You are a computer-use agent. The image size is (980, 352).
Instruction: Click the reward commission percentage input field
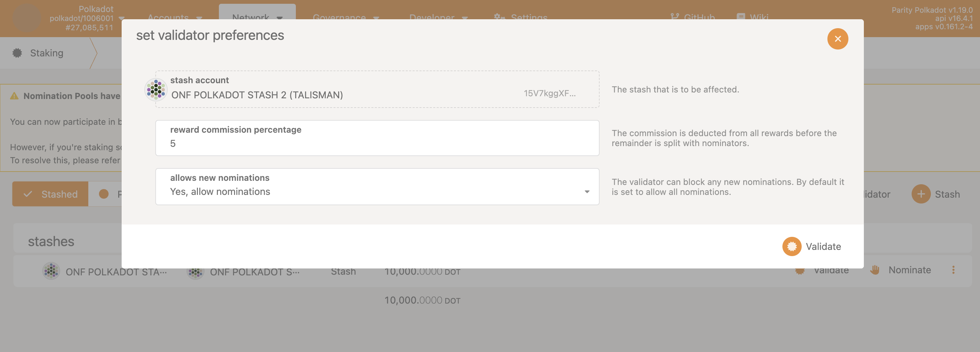[x=377, y=143]
